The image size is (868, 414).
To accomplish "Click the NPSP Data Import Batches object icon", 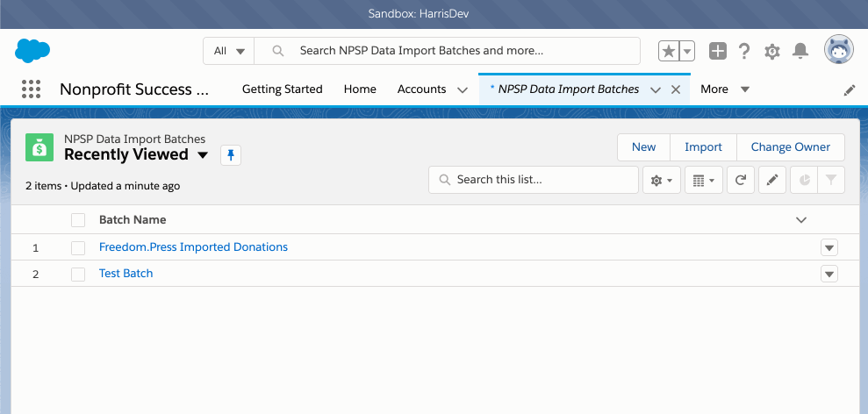I will (39, 147).
